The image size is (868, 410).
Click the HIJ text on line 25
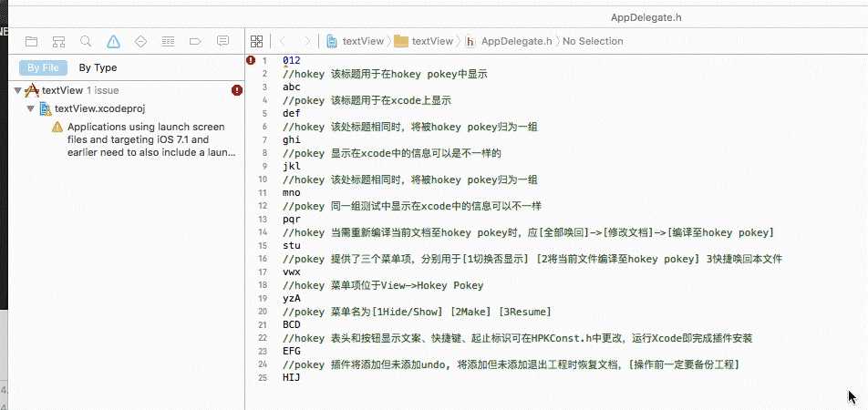pos(291,378)
